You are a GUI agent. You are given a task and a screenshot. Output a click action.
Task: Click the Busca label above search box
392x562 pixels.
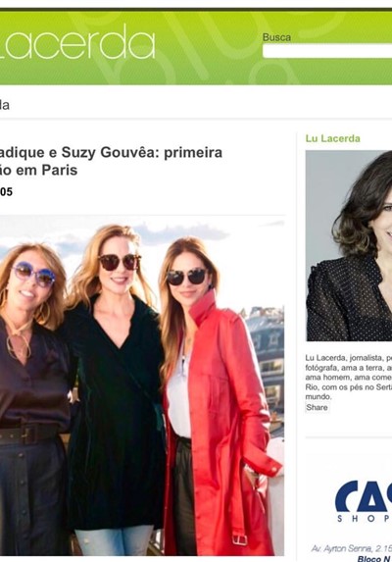point(276,37)
